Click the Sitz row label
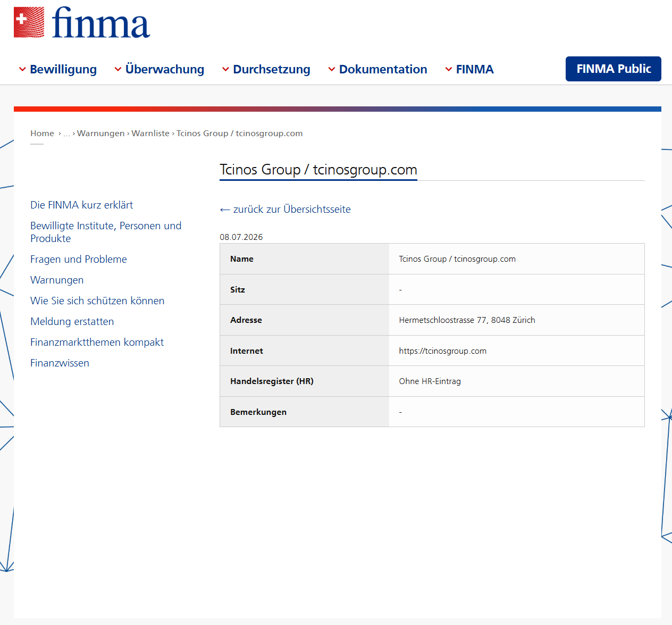 pyautogui.click(x=238, y=290)
